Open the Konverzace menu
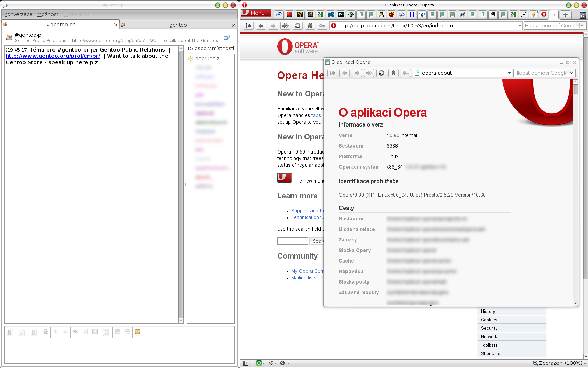Viewport: 588px width, 368px height. (18, 14)
